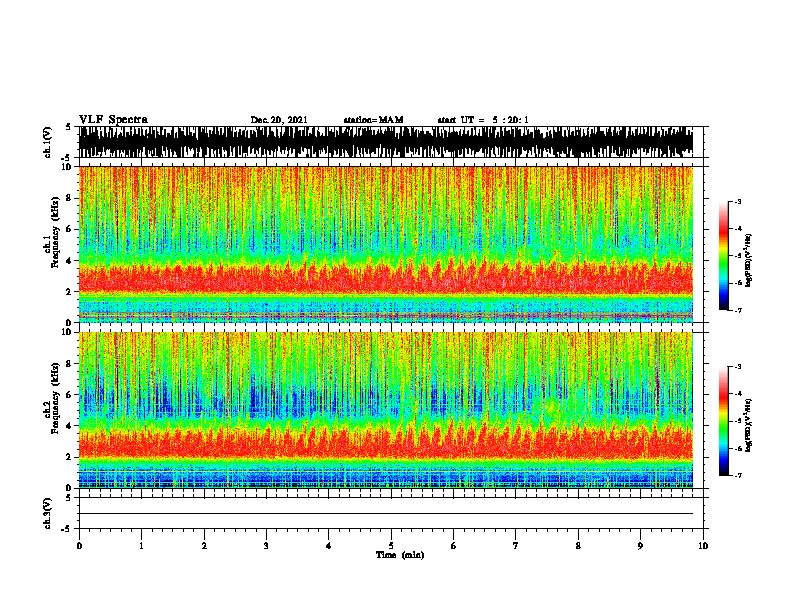Click time axis tick label "5"

coord(391,545)
